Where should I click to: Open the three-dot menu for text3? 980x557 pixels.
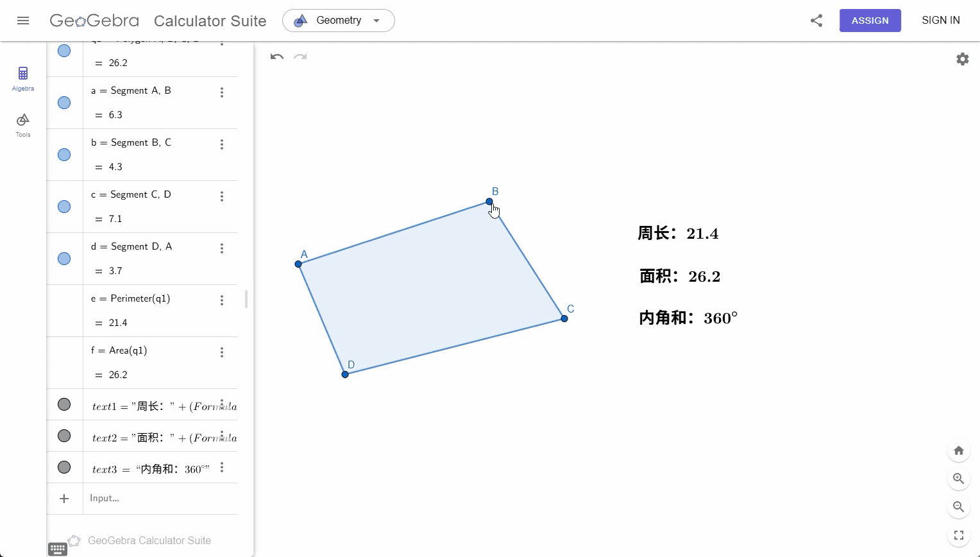(x=221, y=467)
